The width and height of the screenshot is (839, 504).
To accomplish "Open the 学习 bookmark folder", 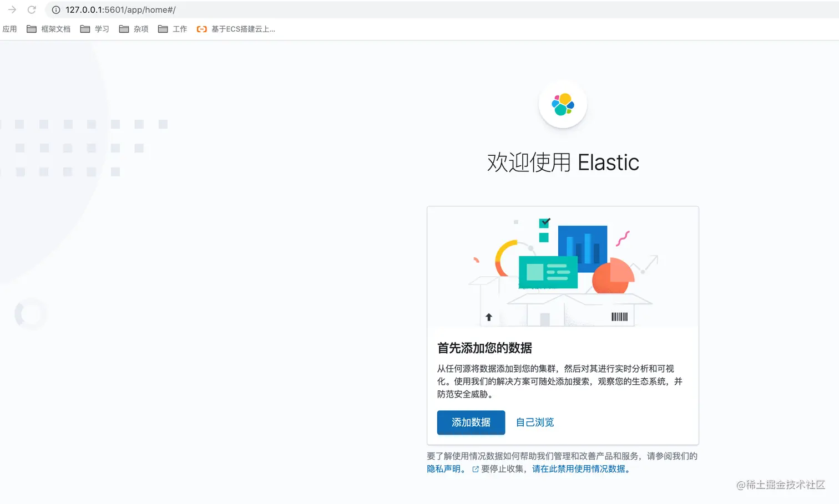I will click(x=102, y=29).
